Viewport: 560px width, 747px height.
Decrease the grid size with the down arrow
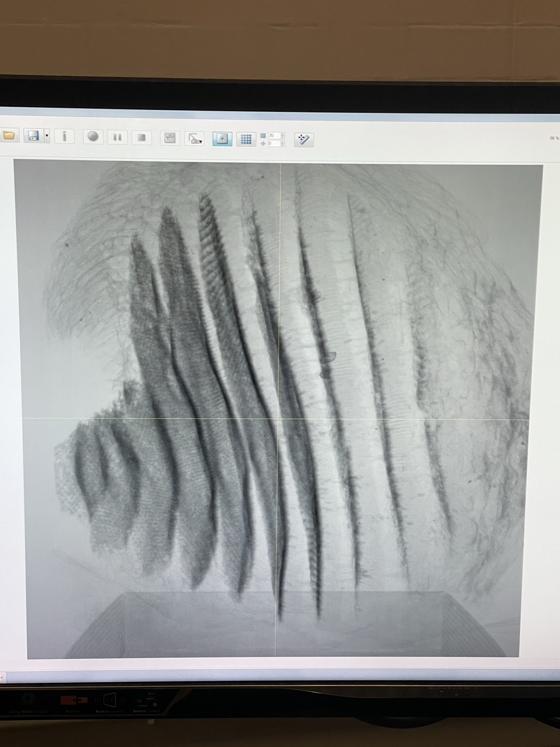[283, 137]
